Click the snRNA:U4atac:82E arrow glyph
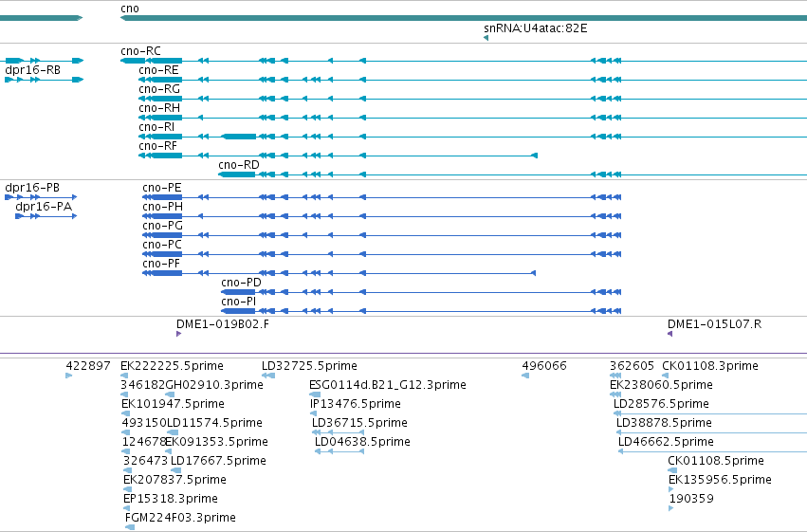The image size is (807, 532). (x=486, y=38)
